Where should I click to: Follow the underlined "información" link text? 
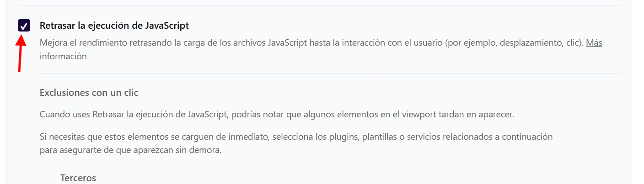pos(63,57)
